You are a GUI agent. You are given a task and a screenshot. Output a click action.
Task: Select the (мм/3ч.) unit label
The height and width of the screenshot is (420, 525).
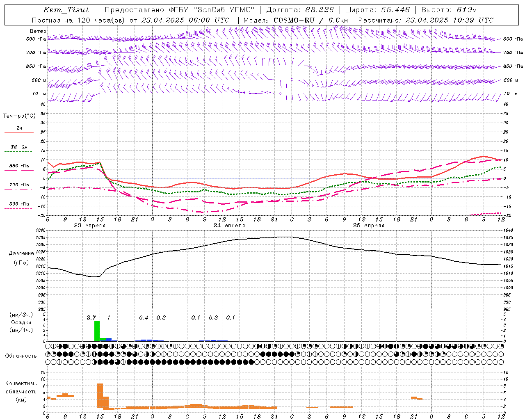click(21, 315)
